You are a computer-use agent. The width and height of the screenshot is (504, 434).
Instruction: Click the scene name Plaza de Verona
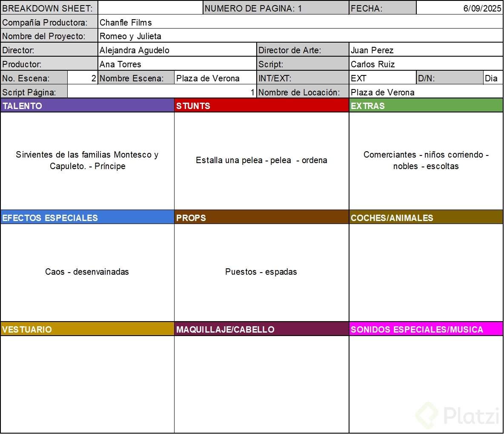coord(215,78)
